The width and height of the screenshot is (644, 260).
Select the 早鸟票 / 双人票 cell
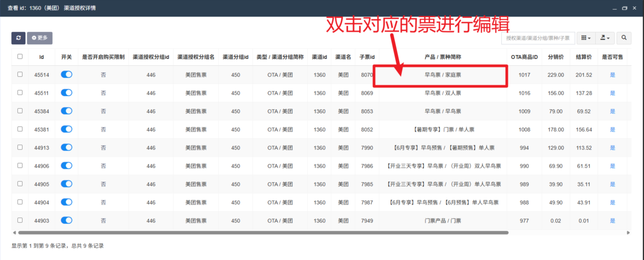(443, 93)
